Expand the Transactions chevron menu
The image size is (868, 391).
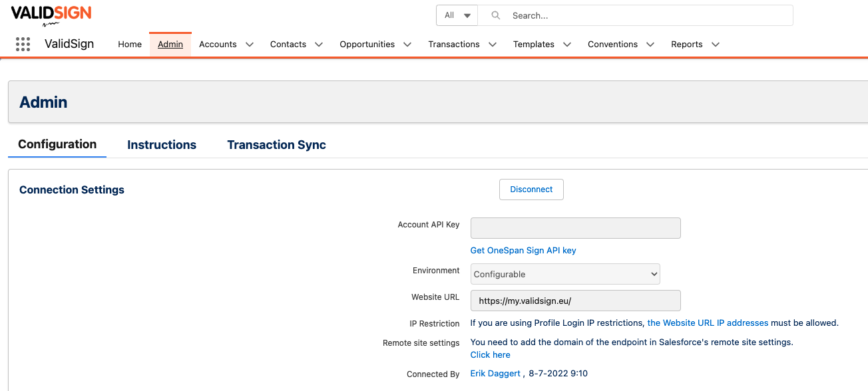(x=493, y=45)
